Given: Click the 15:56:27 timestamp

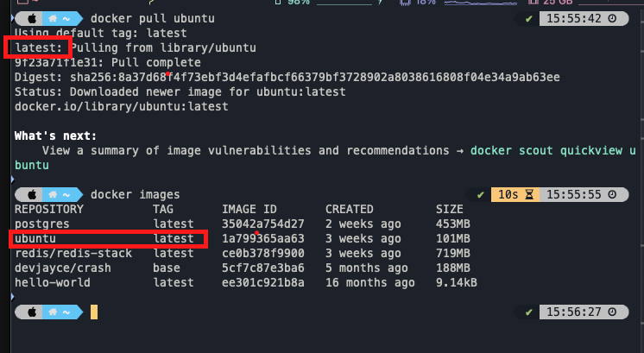Looking at the screenshot, I should click(574, 312).
